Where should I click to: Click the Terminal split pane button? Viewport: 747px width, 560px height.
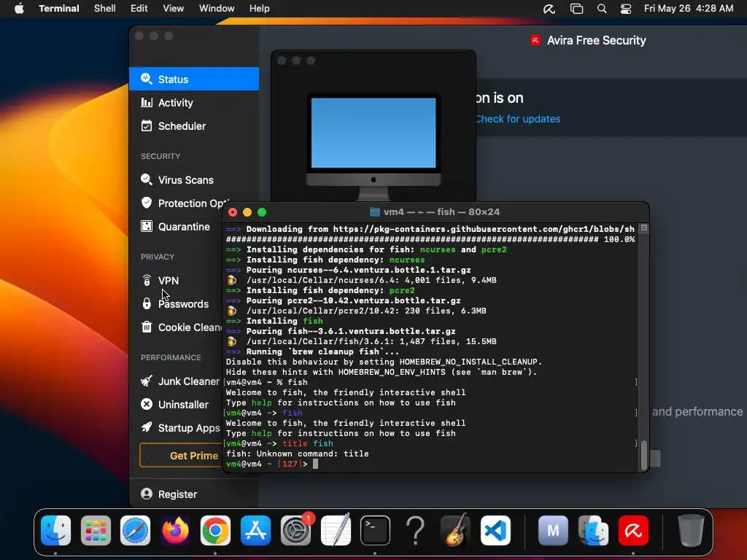pyautogui.click(x=644, y=228)
